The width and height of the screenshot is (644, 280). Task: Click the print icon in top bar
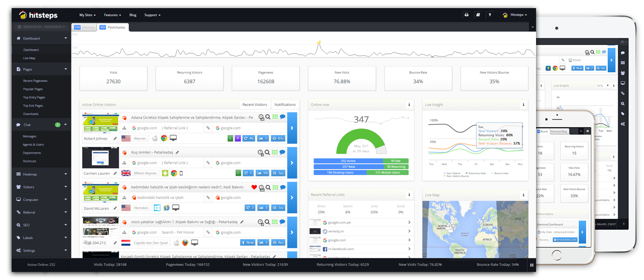tap(467, 15)
